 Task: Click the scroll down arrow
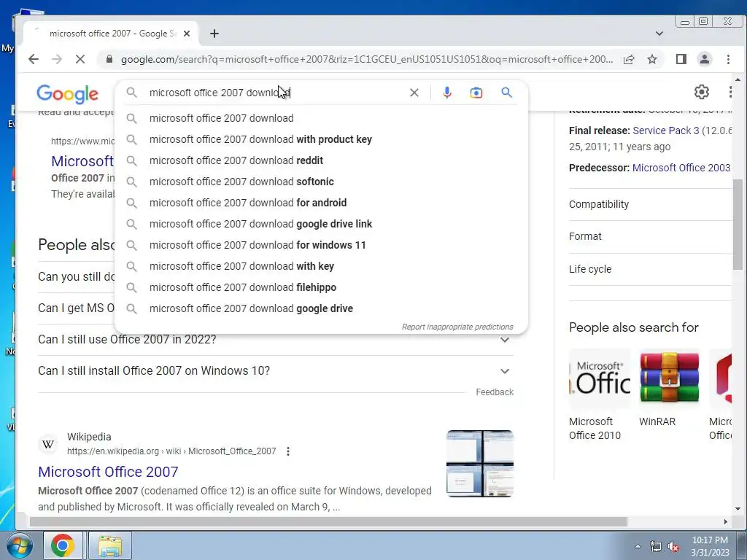tap(738, 509)
